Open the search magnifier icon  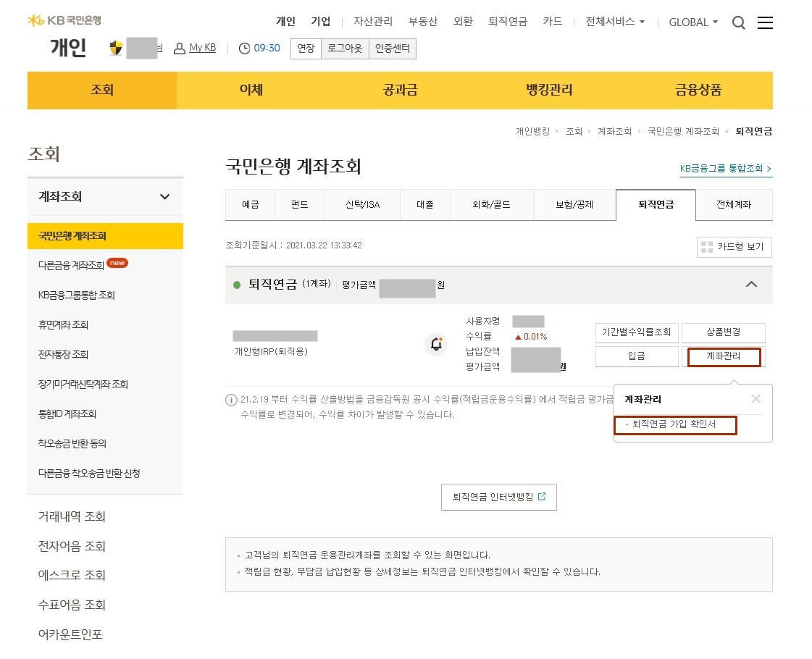[738, 22]
